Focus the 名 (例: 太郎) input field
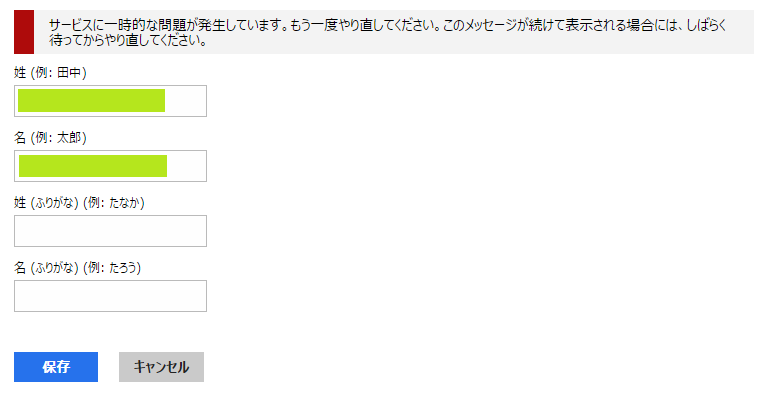Screen dimensions: 767x398 click(111, 166)
